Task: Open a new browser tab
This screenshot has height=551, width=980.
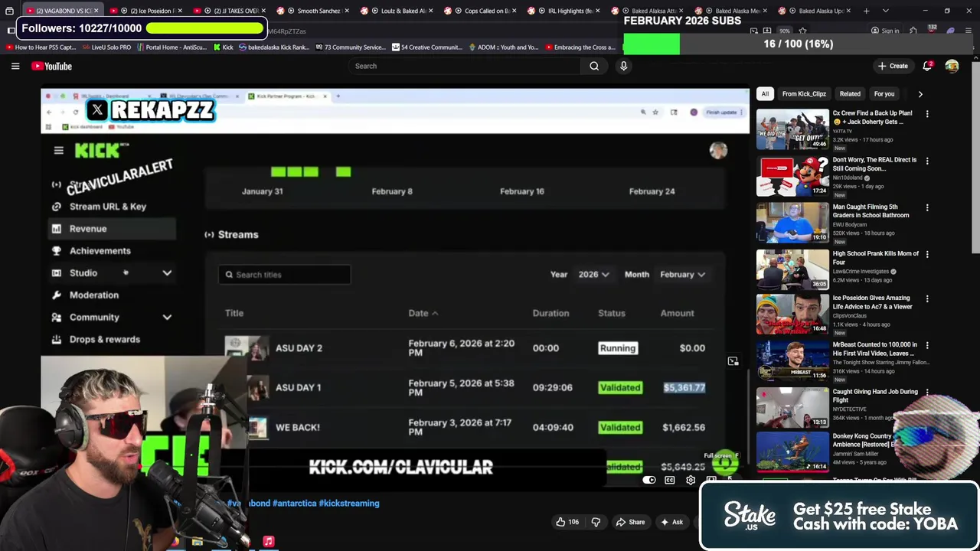Action: point(866,11)
